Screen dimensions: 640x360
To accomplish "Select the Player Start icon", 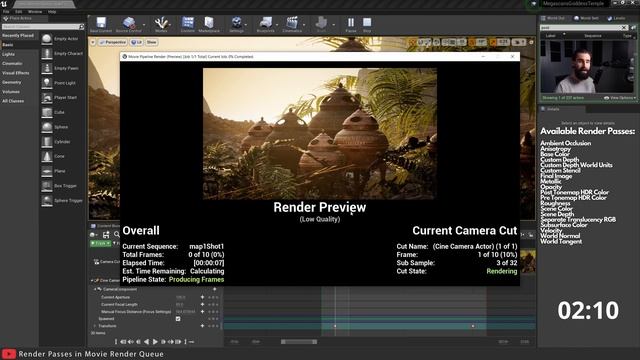I will [47, 98].
